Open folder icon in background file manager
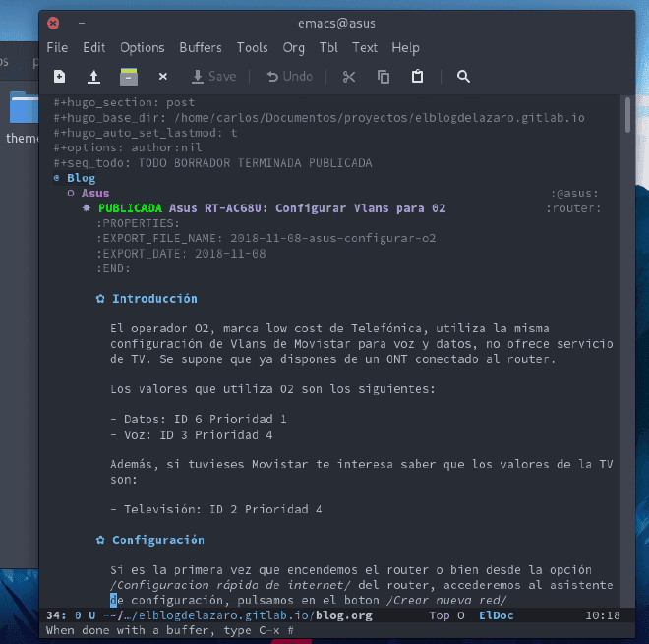 (24, 107)
